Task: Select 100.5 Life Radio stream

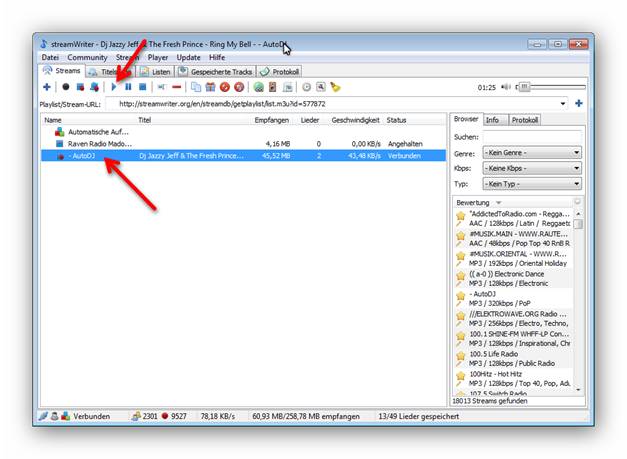Action: tap(514, 358)
